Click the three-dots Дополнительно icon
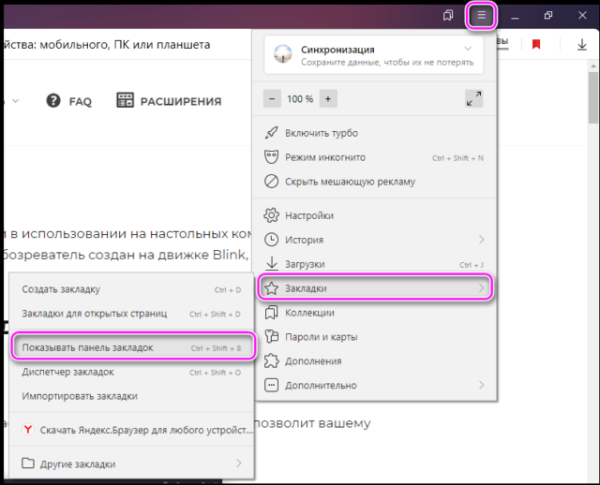 click(x=271, y=385)
